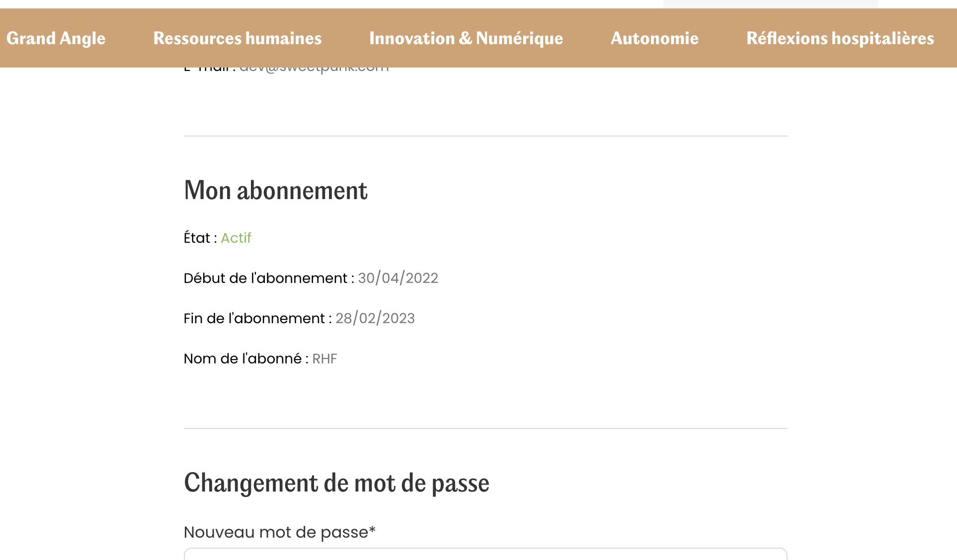Click the separator line above Mon abonnement
This screenshot has width=957, height=560.
click(x=485, y=136)
